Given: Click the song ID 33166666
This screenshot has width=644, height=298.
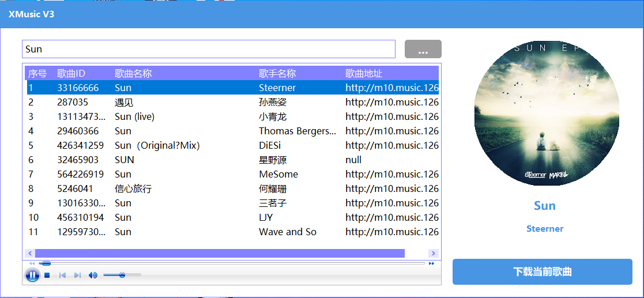Looking at the screenshot, I should (78, 88).
